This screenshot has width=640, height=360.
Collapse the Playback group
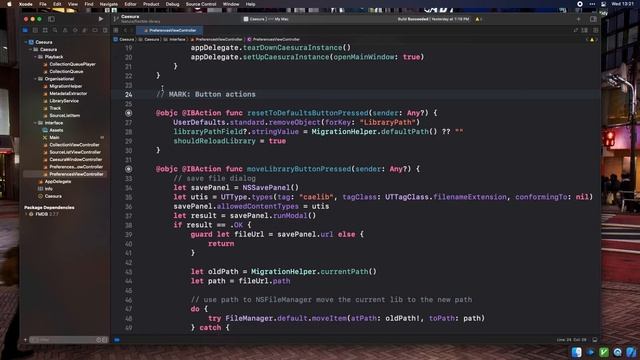pos(36,57)
